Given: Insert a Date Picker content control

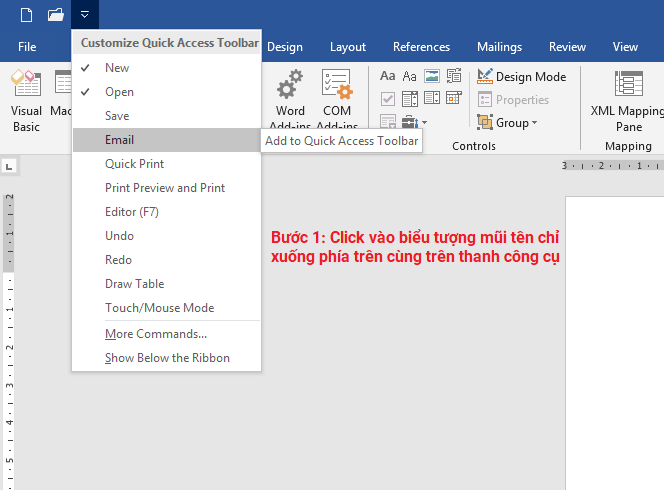Looking at the screenshot, I should pos(454,99).
